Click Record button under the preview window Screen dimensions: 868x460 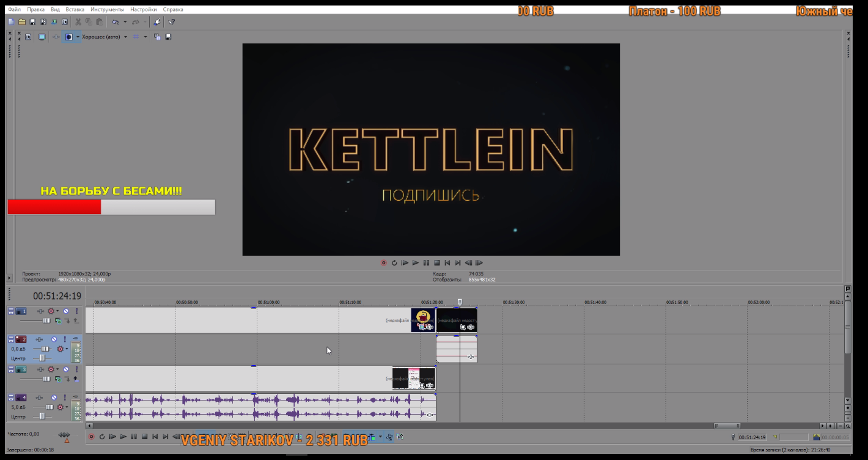384,263
